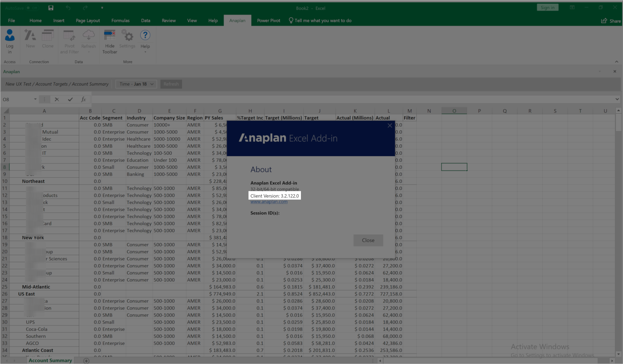Click the Acc Code header cell
This screenshot has width=623, height=364.
(x=90, y=118)
